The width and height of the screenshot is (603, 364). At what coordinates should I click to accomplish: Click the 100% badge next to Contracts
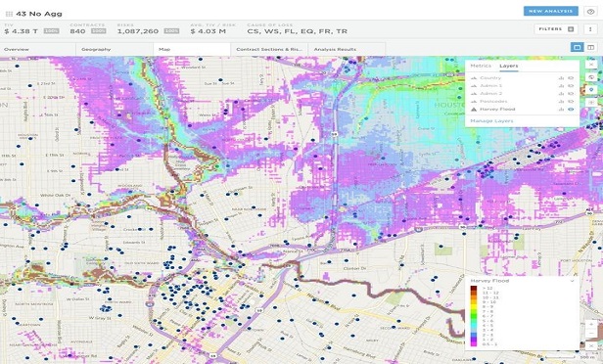point(99,31)
